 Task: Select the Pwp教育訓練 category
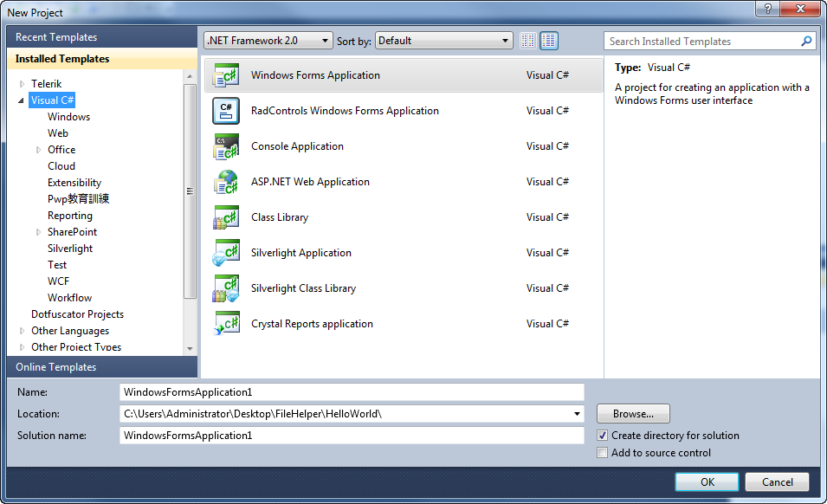[x=78, y=199]
